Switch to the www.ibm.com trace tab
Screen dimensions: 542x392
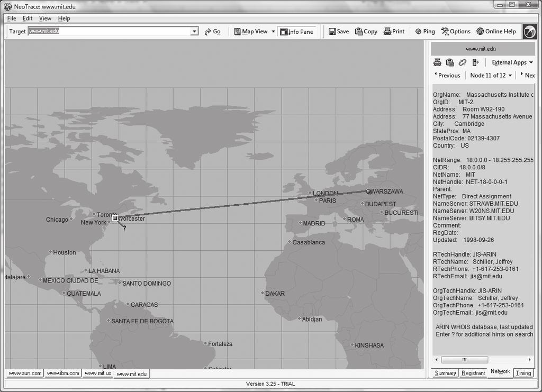pyautogui.click(x=63, y=373)
